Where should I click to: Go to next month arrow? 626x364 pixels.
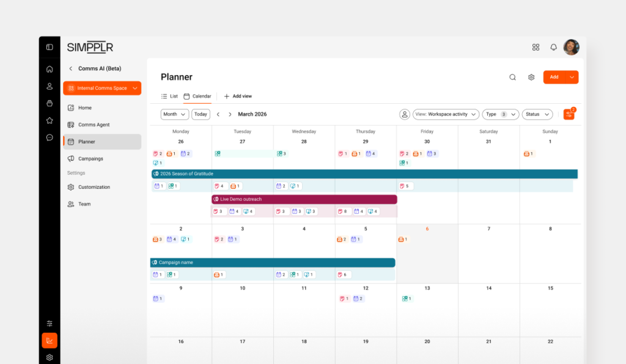pos(230,114)
